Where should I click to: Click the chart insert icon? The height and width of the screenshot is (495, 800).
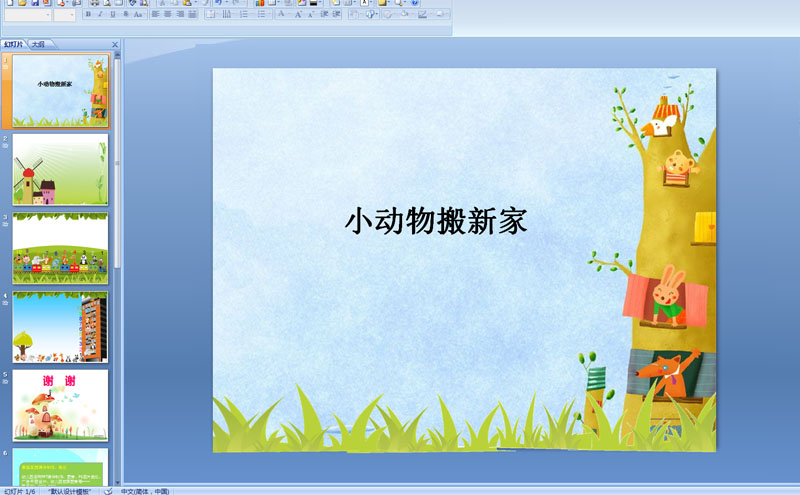[x=260, y=3]
